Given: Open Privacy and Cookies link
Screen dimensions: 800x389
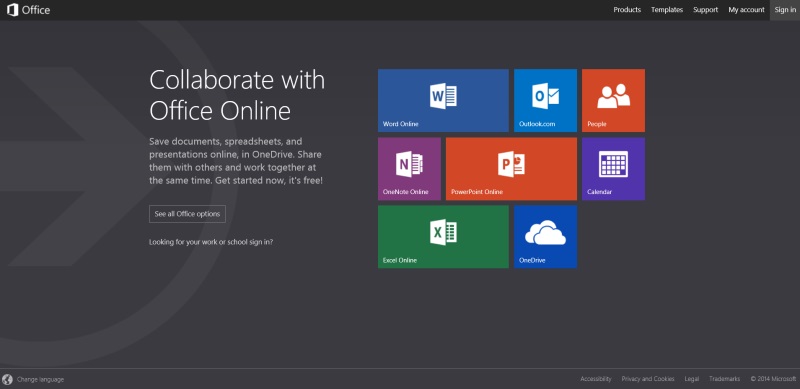Looking at the screenshot, I should [x=648, y=379].
